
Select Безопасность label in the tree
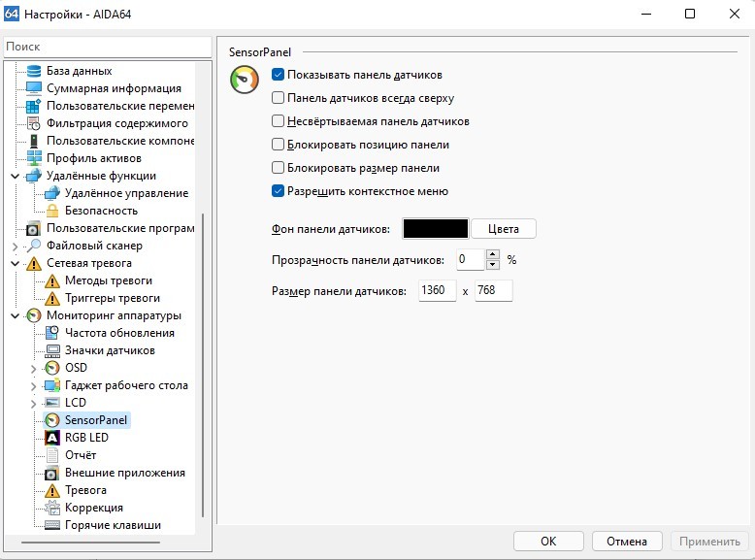coord(101,211)
